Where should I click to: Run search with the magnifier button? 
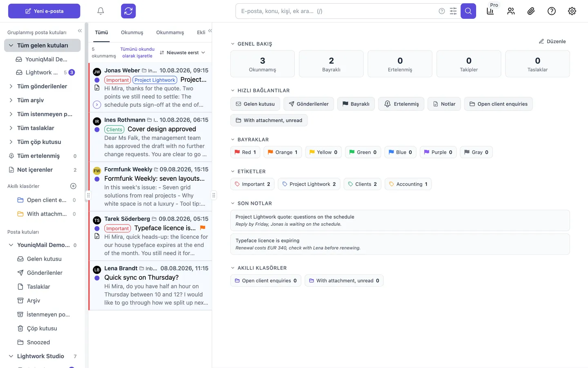tap(468, 11)
